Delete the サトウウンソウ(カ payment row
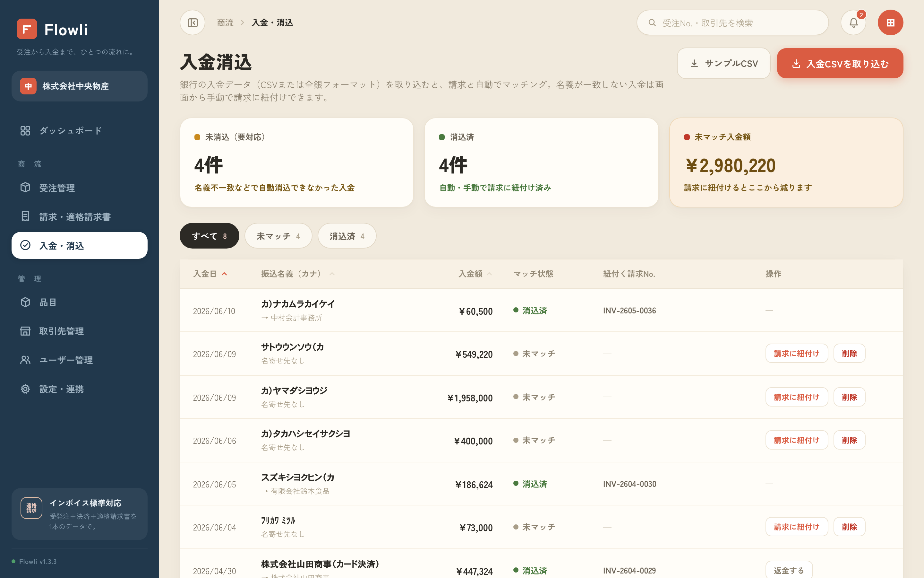924x578 pixels. 849,354
